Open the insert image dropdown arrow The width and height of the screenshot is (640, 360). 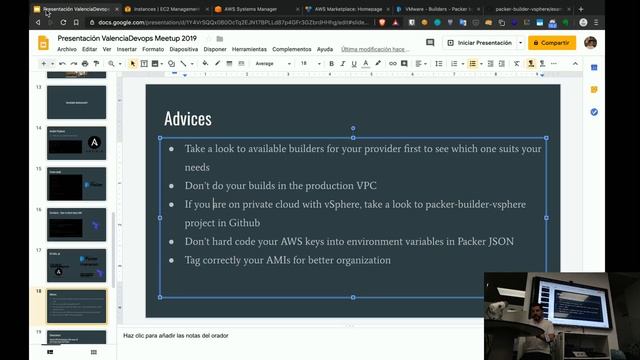point(162,64)
